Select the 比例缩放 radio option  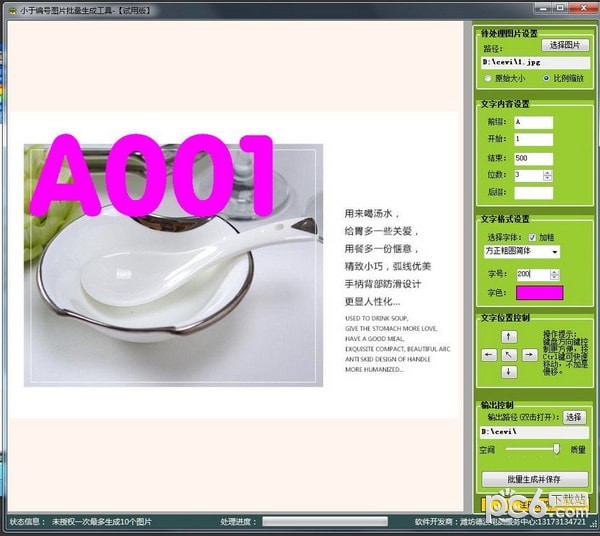(546, 77)
